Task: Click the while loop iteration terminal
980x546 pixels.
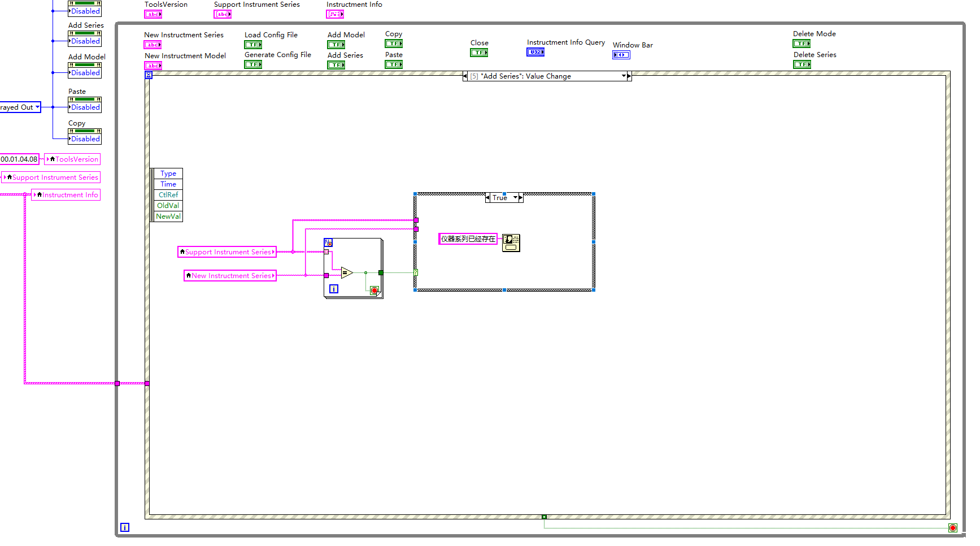Action: point(125,527)
